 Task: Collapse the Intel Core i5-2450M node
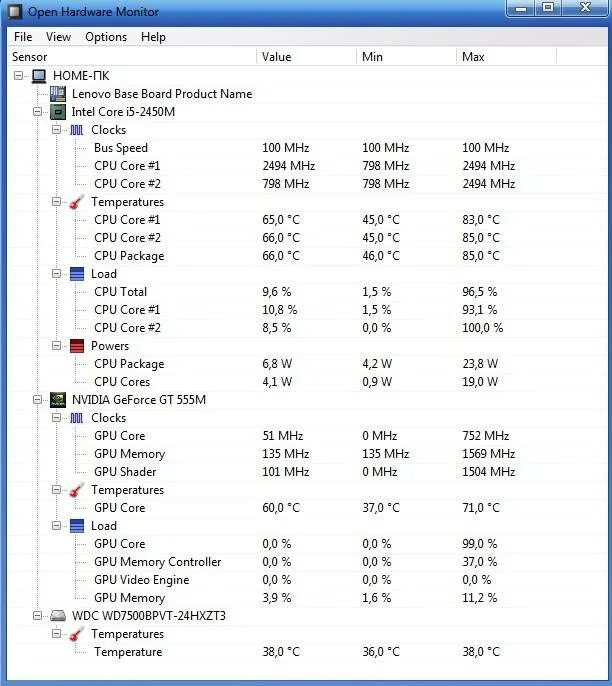(38, 112)
